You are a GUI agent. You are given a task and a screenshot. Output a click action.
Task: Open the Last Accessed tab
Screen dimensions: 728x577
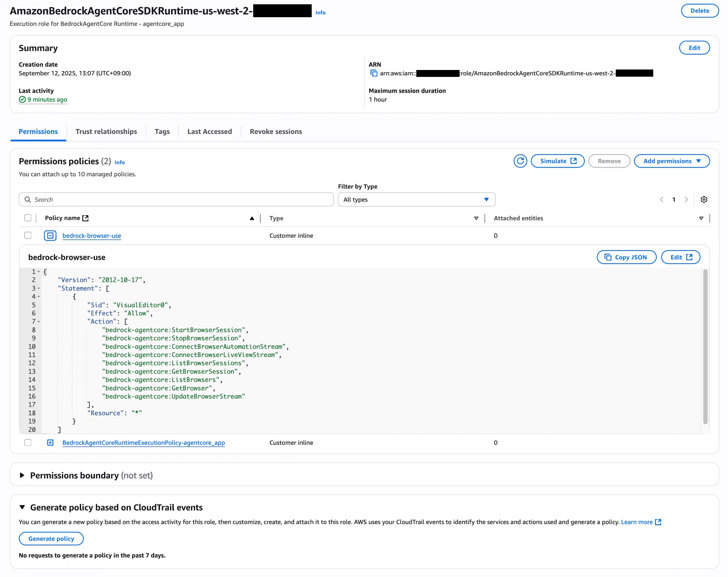tap(210, 132)
